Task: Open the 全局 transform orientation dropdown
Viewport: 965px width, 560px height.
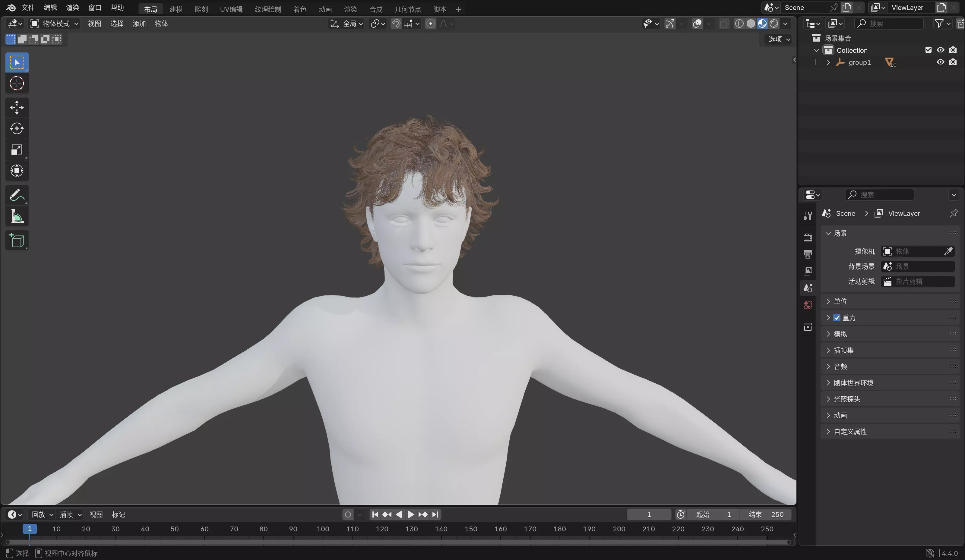Action: coord(346,24)
